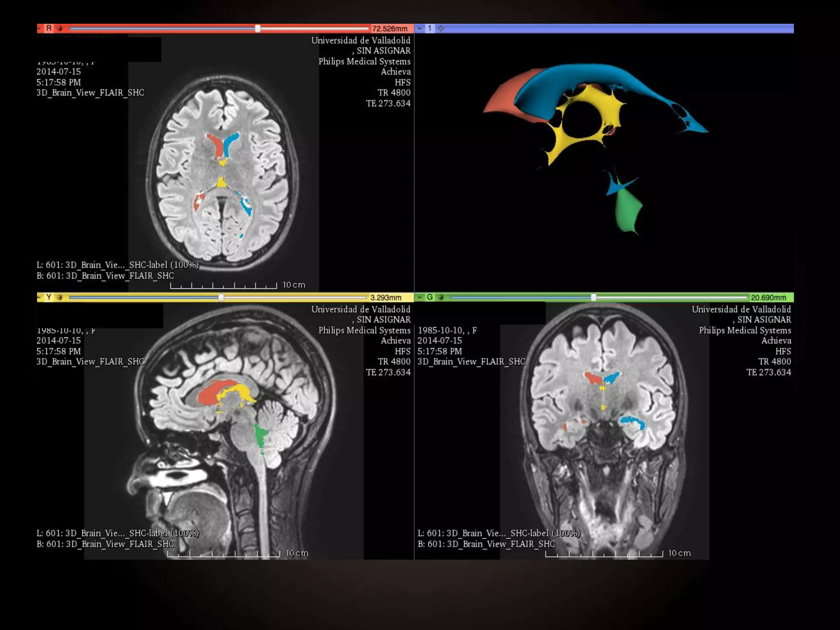The width and height of the screenshot is (840, 630).
Task: Fit yellow slice view to window icon
Action: [60, 297]
